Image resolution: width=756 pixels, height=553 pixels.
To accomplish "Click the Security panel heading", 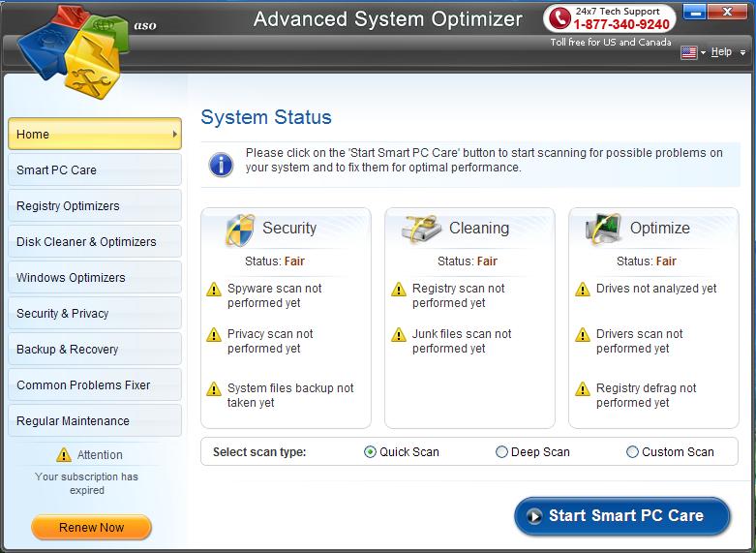I will click(289, 228).
